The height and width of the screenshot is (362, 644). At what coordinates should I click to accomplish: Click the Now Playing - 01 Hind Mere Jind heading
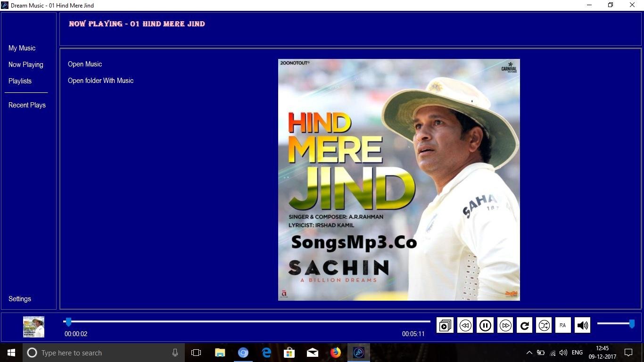(137, 24)
